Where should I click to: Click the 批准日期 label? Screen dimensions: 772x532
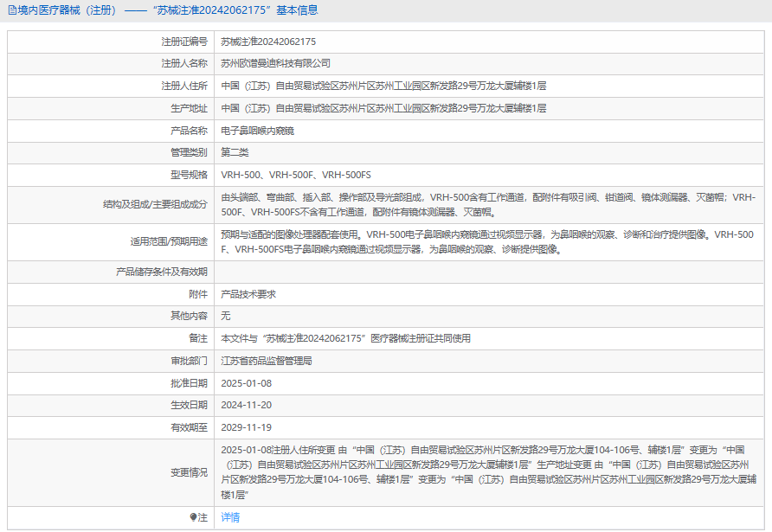point(189,383)
